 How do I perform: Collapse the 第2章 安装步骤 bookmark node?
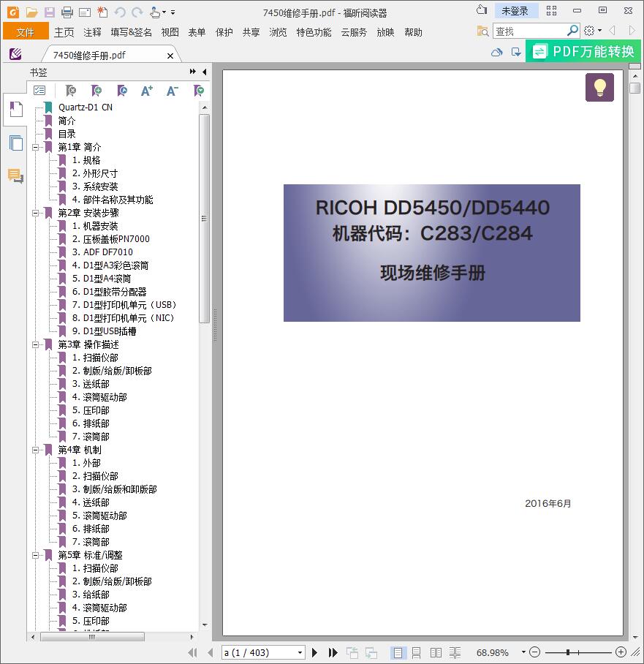(36, 213)
